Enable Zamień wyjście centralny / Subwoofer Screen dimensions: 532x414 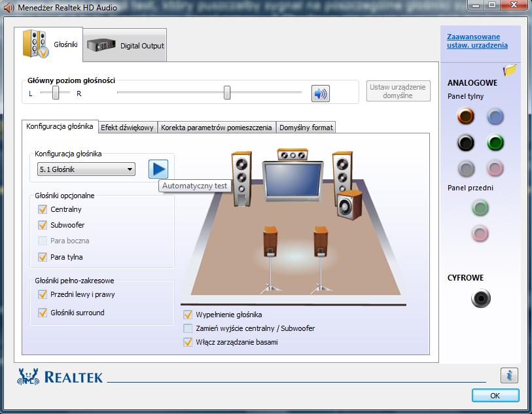(x=188, y=328)
